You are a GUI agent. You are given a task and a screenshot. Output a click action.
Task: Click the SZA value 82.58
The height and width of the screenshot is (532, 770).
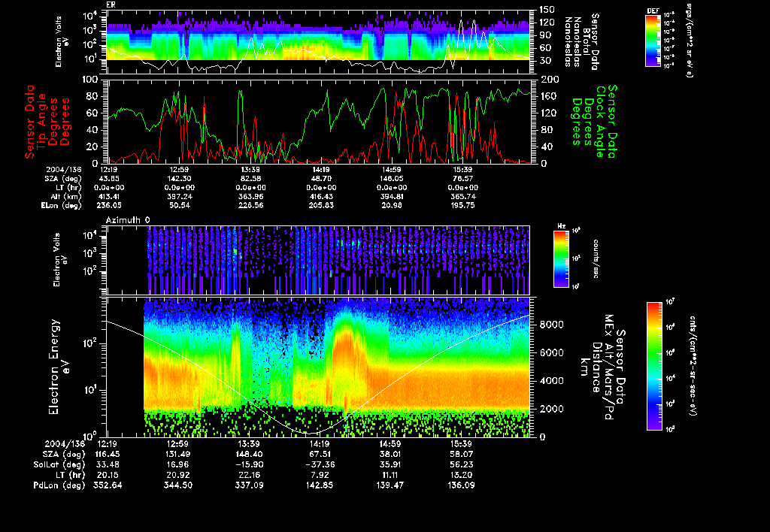(x=250, y=179)
